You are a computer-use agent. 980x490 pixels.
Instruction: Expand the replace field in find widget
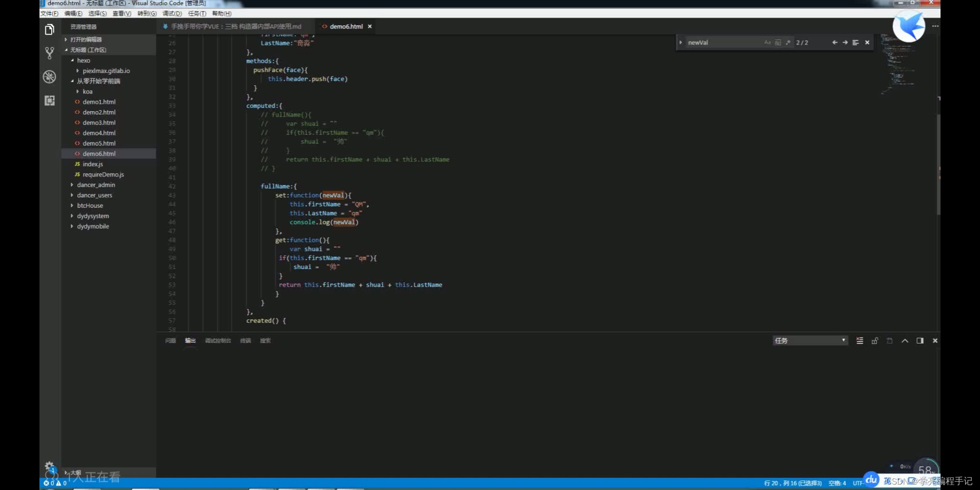[681, 42]
